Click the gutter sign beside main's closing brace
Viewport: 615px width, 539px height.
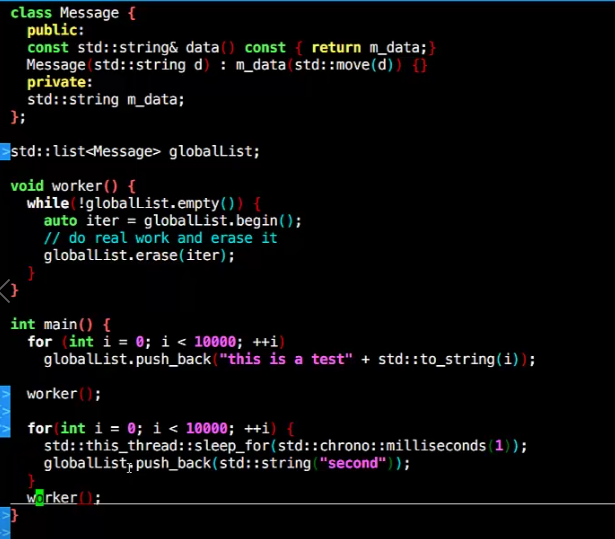click(x=5, y=515)
